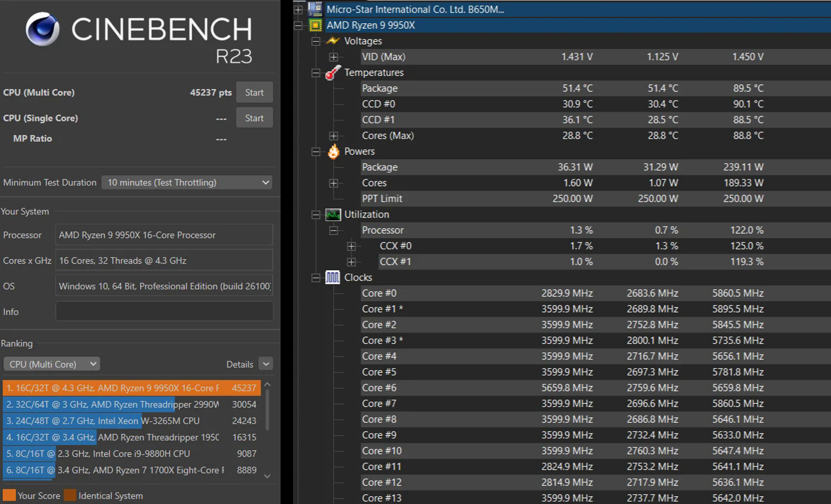The width and height of the screenshot is (831, 504).
Task: Open the CPU (Multi Core) ranking dropdown
Action: pos(52,364)
